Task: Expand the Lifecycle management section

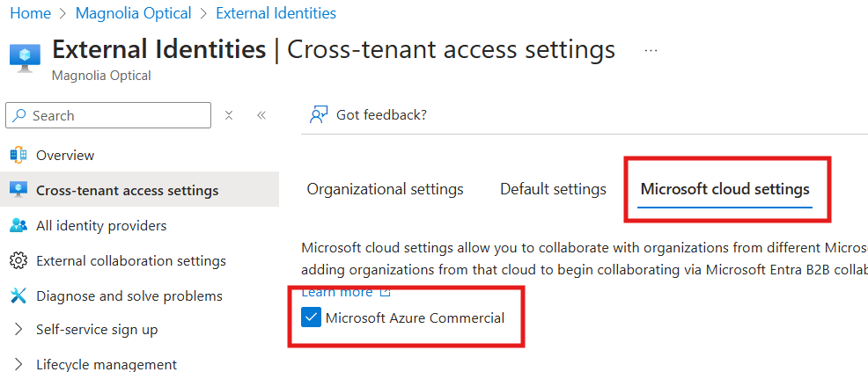Action: (x=18, y=364)
